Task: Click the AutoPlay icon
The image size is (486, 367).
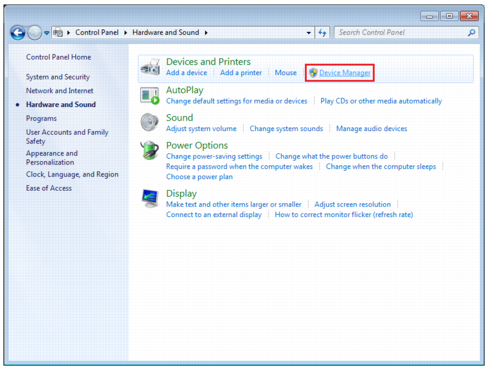Action: coord(150,95)
